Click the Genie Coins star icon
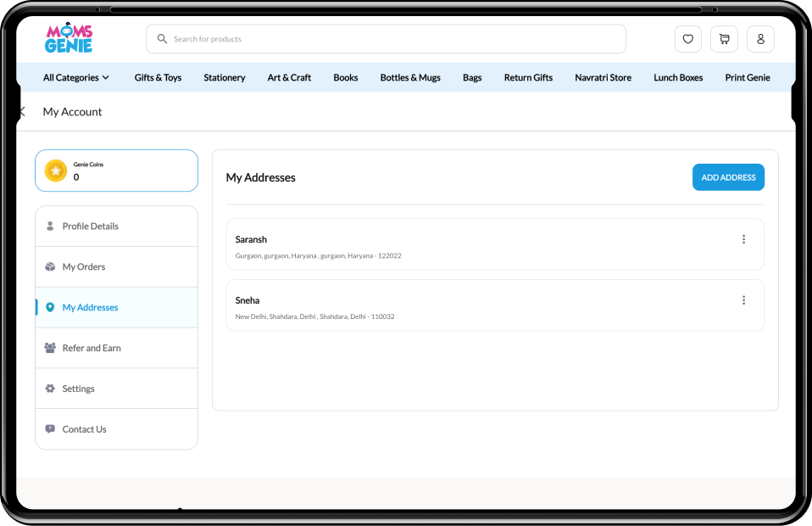 [x=56, y=171]
